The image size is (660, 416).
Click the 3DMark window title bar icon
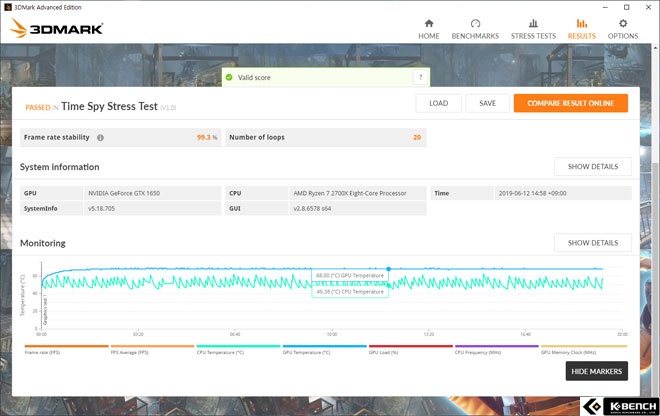(8, 7)
